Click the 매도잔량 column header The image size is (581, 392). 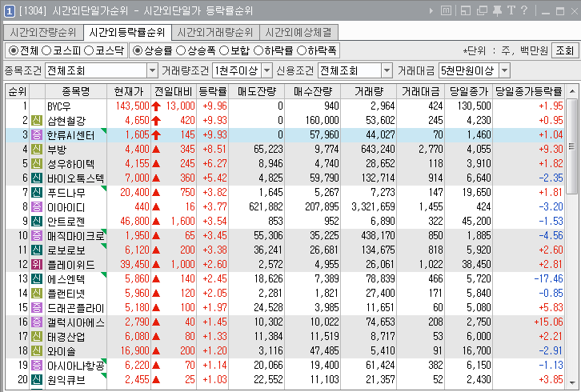pyautogui.click(x=257, y=91)
